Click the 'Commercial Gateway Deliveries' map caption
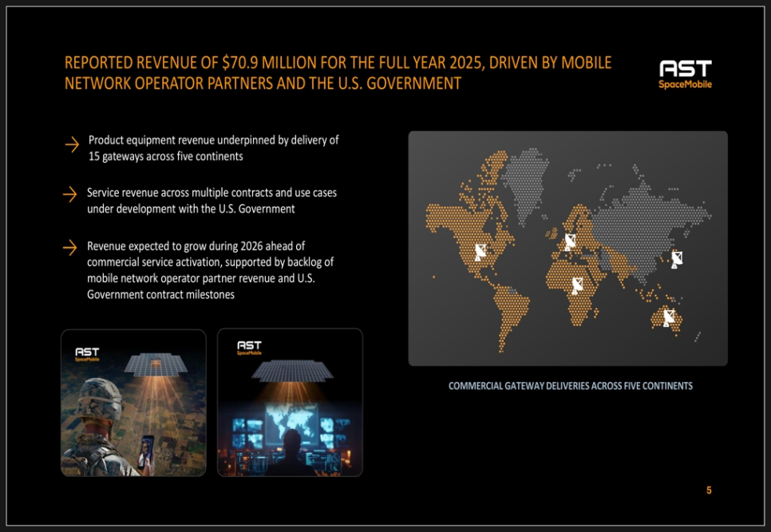Image resolution: width=771 pixels, height=532 pixels. pos(570,386)
